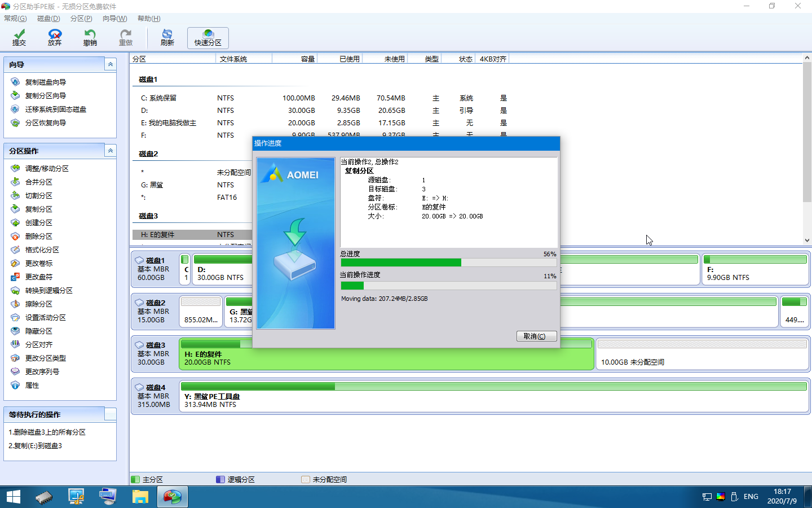This screenshot has height=508, width=812.
Task: Click partition list scrollbar up arrow
Action: point(807,58)
